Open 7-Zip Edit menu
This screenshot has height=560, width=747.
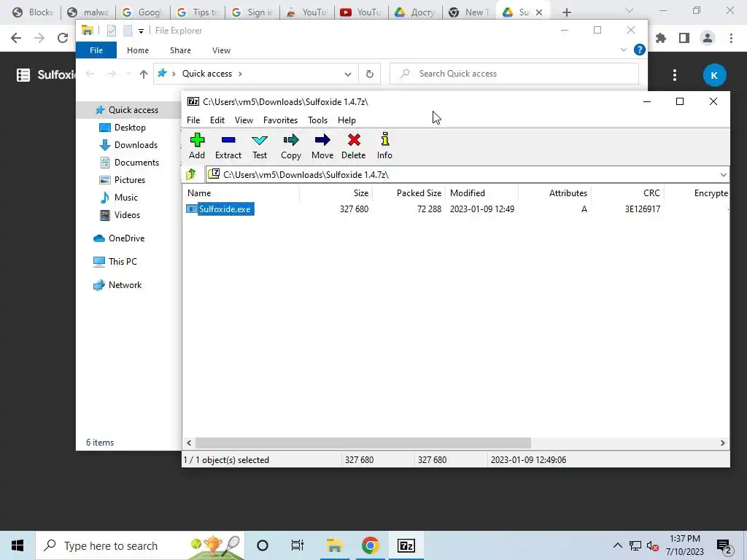217,120
